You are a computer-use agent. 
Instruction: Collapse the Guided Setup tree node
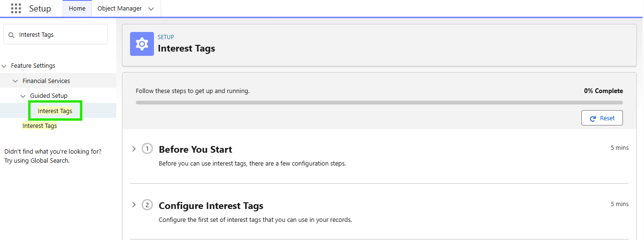(x=23, y=96)
